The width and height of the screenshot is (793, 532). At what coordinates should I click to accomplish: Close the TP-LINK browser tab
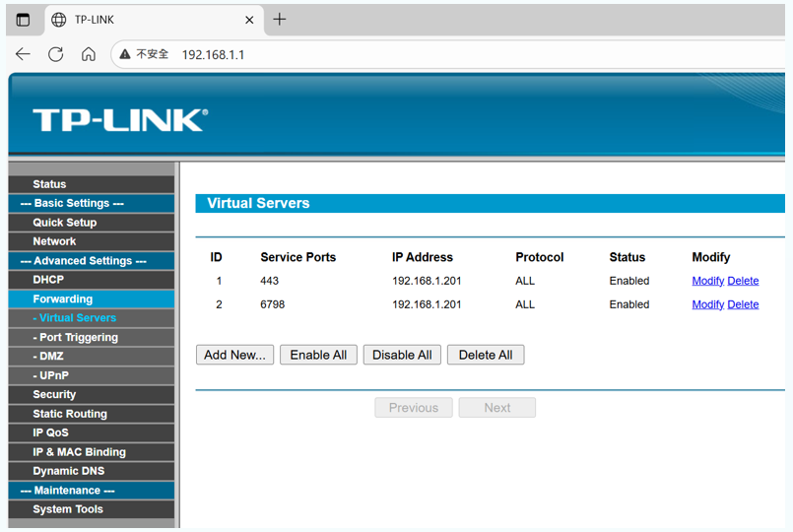[249, 20]
